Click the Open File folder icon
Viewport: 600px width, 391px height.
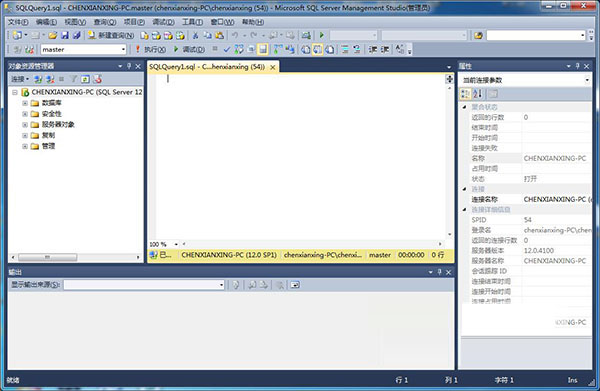(52, 36)
